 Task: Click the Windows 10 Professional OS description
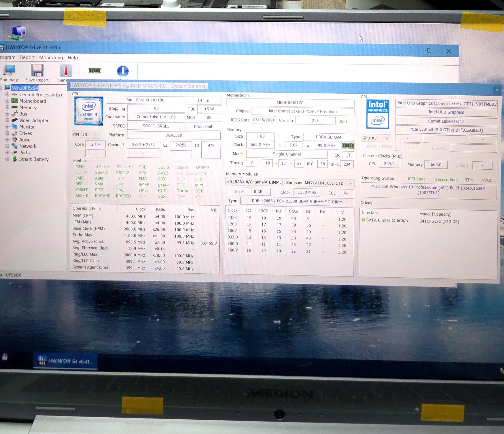click(x=428, y=190)
